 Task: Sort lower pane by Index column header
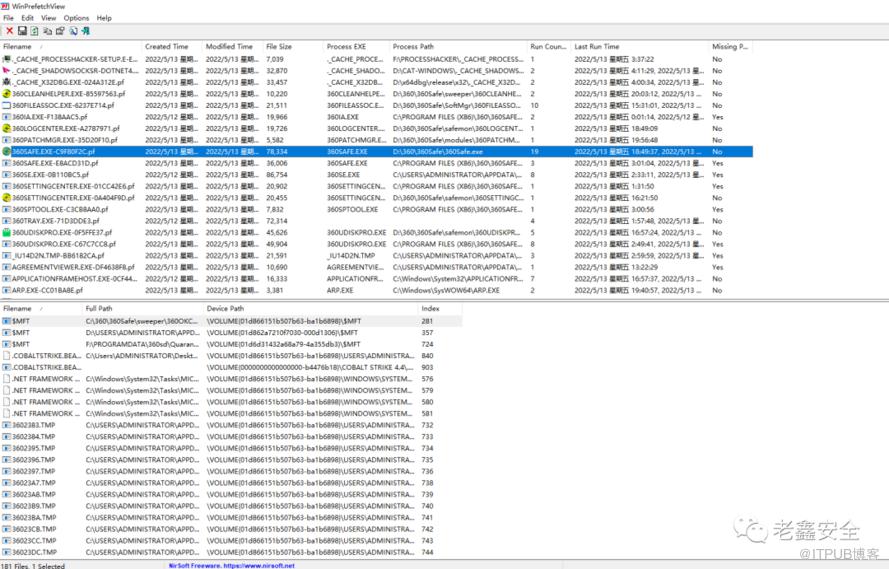pos(430,309)
